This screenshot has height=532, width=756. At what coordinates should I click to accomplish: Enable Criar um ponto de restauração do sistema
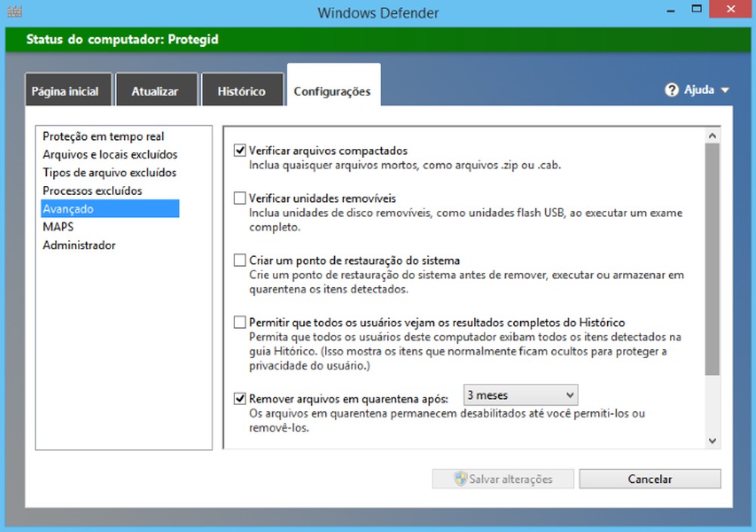[x=240, y=260]
